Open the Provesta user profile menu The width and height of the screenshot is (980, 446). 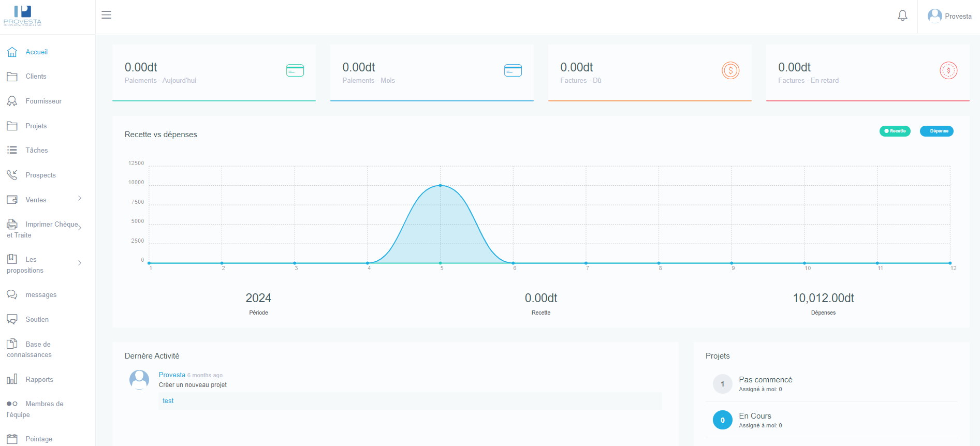coord(949,16)
